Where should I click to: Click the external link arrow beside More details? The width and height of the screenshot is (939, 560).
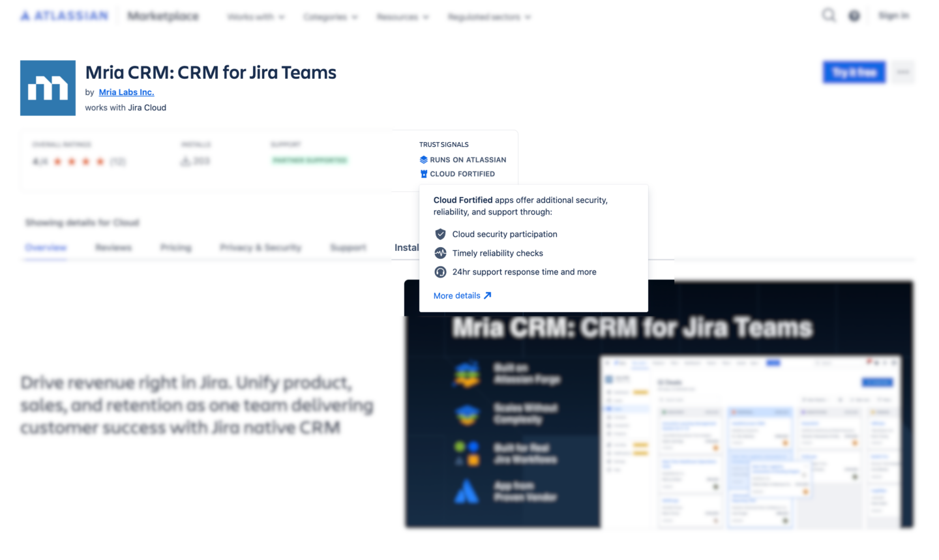pos(487,295)
